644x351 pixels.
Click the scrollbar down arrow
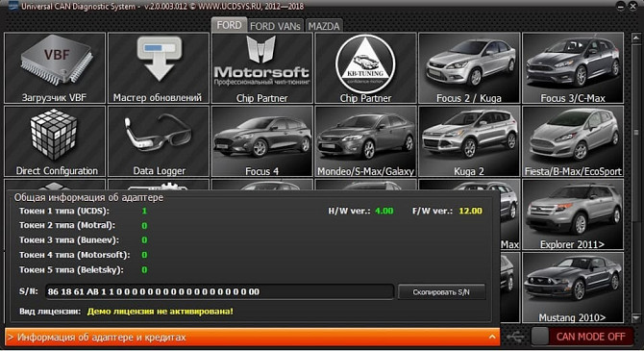point(635,317)
